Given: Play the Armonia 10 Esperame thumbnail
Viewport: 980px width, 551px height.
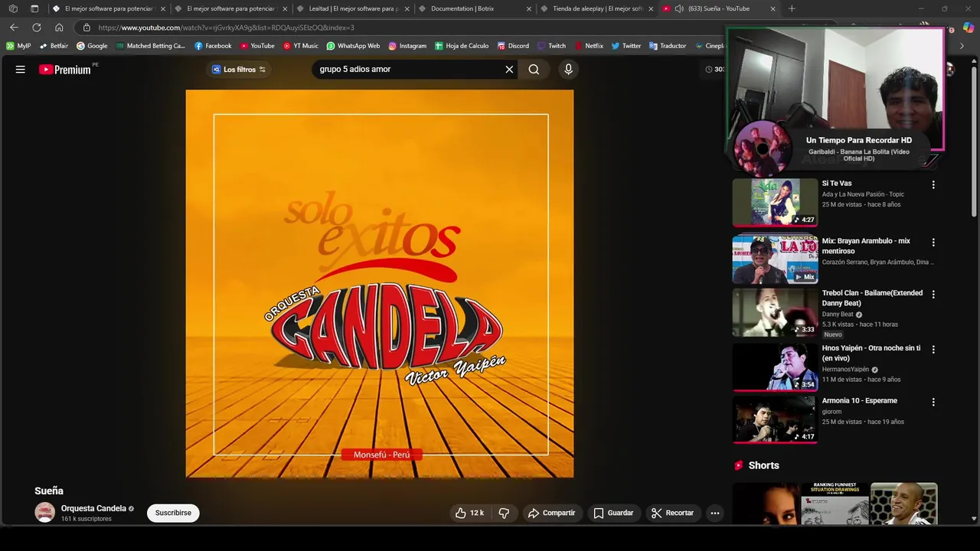Looking at the screenshot, I should click(775, 419).
